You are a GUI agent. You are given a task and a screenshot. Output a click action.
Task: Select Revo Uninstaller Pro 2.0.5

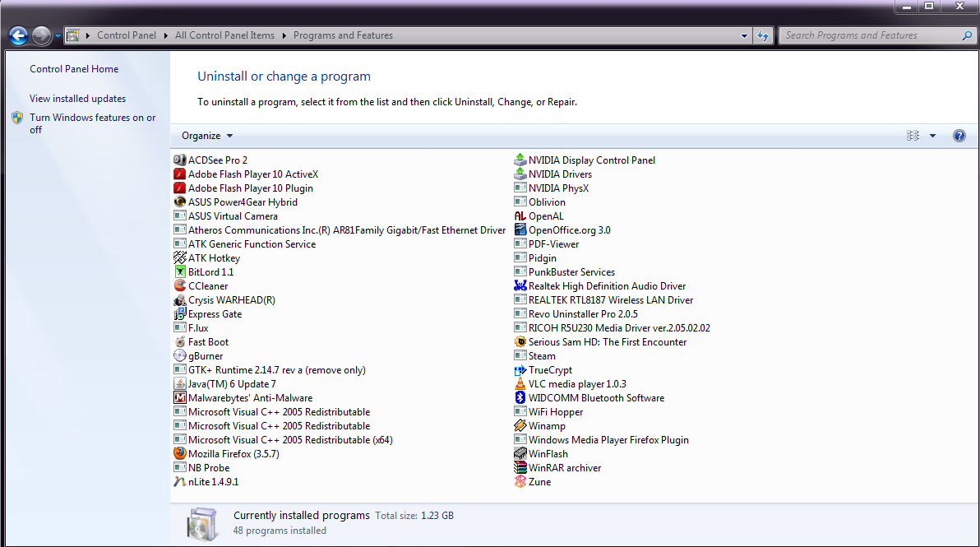(576, 314)
